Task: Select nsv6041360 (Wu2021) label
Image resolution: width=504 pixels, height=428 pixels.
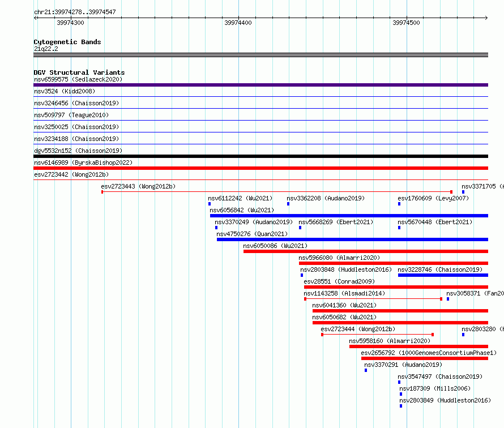Action: click(x=344, y=305)
